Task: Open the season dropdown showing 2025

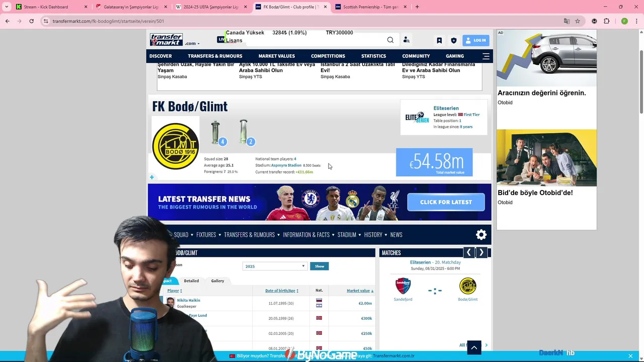Action: [x=275, y=266]
